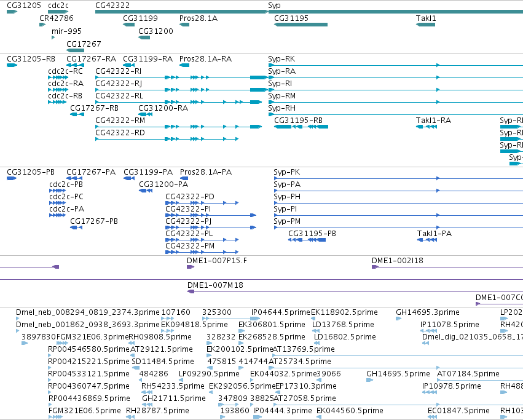Select the CR42786 gene feature
The image size is (523, 420).
coord(42,25)
